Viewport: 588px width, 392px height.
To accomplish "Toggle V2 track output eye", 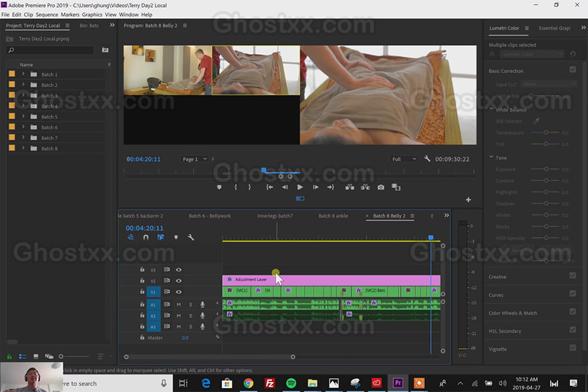I will [179, 280].
